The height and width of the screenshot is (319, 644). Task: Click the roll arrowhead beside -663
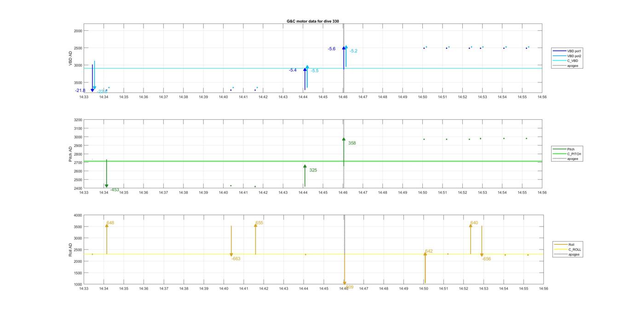[231, 255]
